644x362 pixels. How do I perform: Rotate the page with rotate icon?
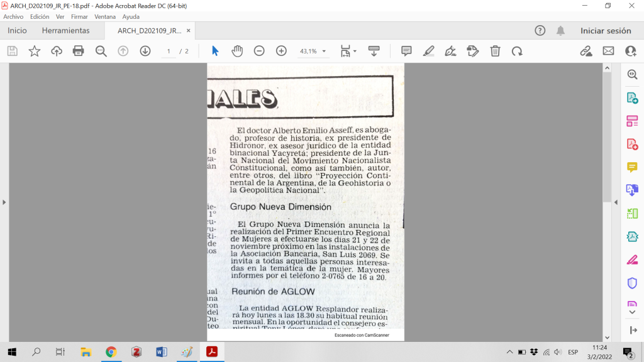[x=517, y=51]
